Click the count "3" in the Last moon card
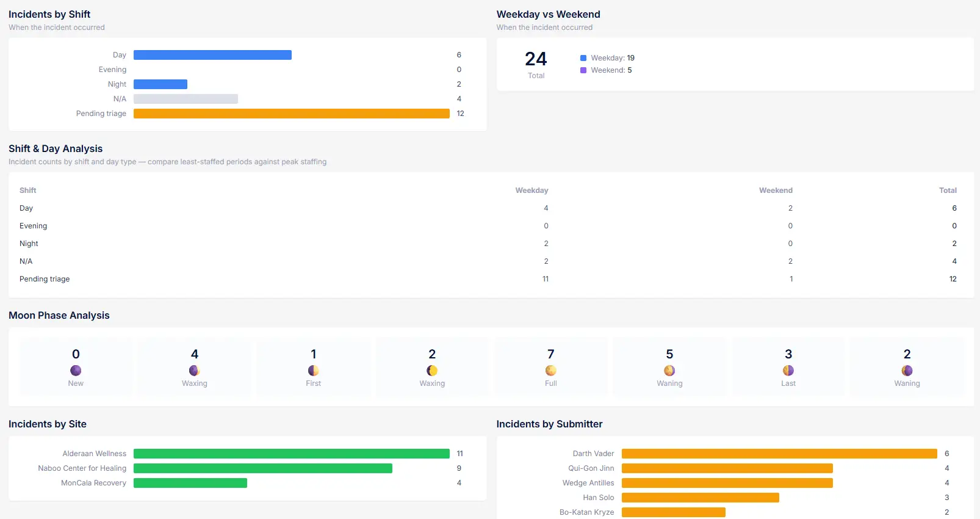The width and height of the screenshot is (980, 519). (788, 354)
